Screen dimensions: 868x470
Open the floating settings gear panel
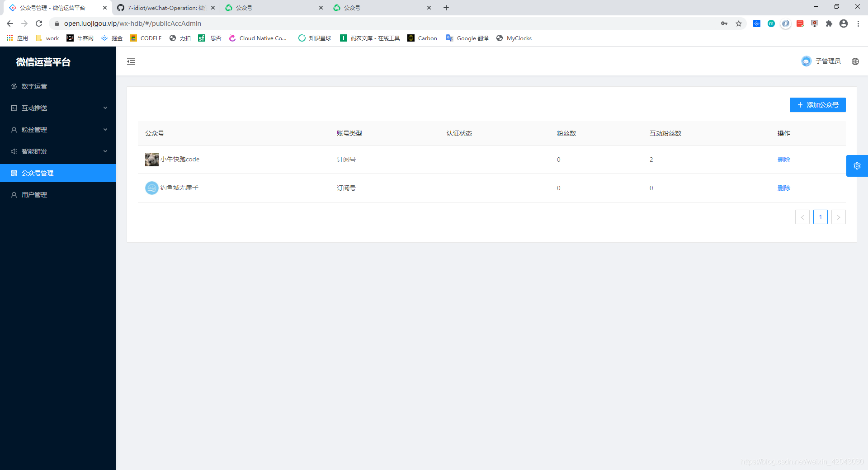click(x=857, y=166)
